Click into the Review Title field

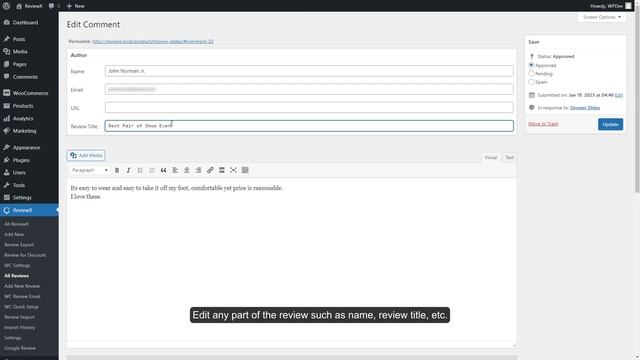pyautogui.click(x=309, y=126)
